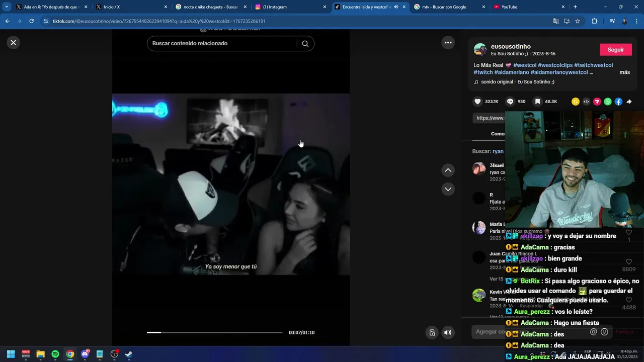Send to friends with red paper plane icon

pos(597,102)
